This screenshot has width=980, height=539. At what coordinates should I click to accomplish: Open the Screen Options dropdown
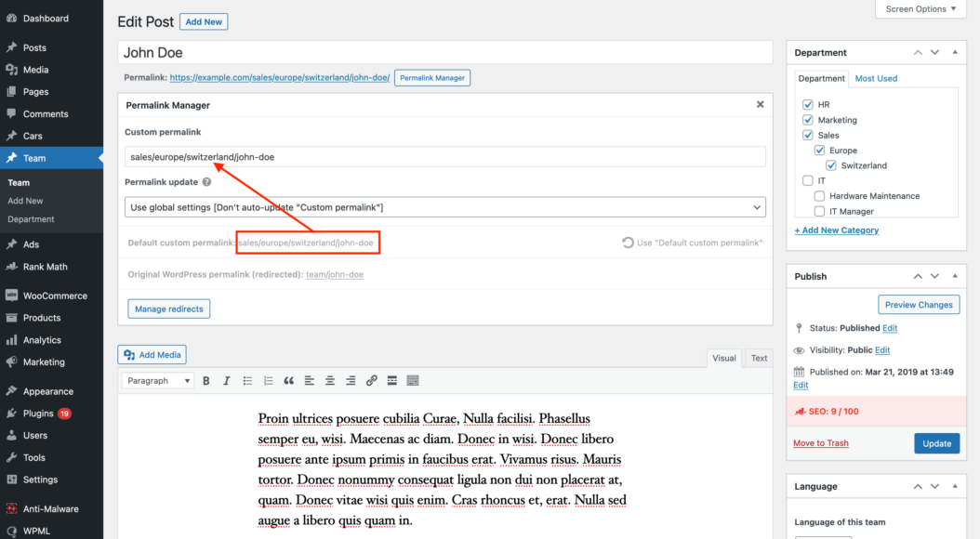coord(919,8)
